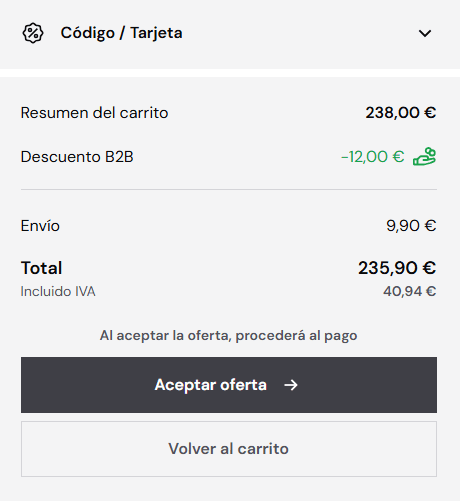The width and height of the screenshot is (460, 502).
Task: Click the Incluido IVA text
Action: [58, 291]
